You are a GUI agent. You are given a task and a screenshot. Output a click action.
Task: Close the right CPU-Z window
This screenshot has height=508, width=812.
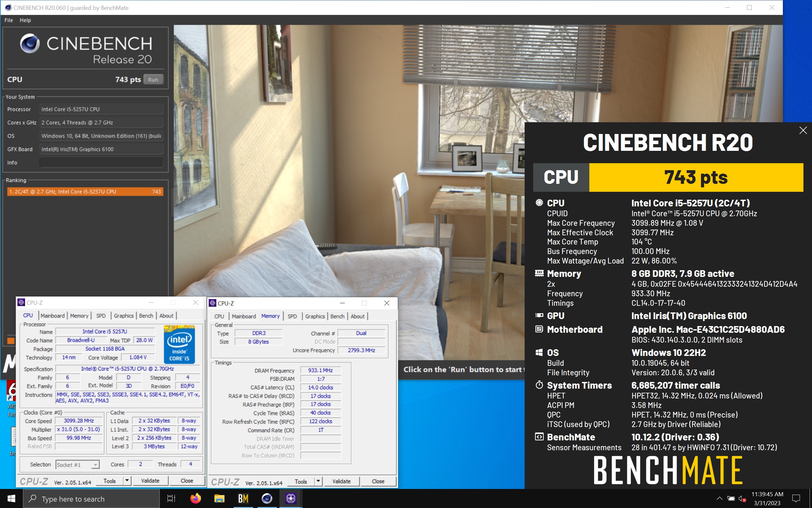(x=387, y=303)
